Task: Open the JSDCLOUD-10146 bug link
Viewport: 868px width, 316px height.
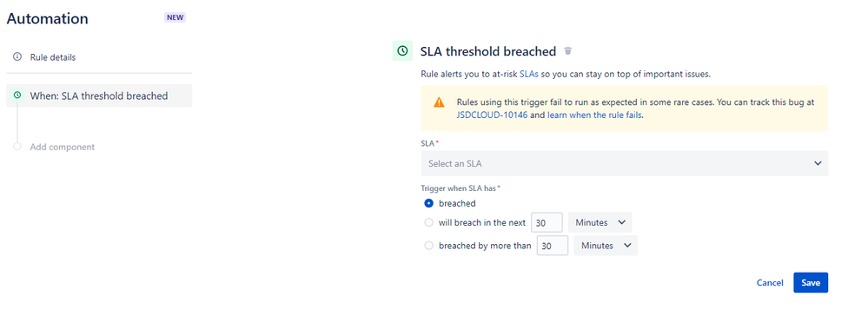Action: pos(492,115)
